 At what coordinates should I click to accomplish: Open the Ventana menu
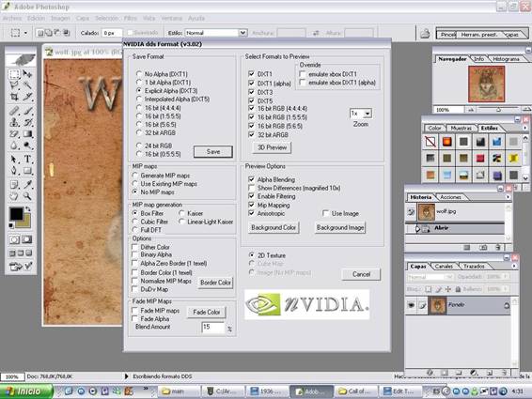pos(172,18)
